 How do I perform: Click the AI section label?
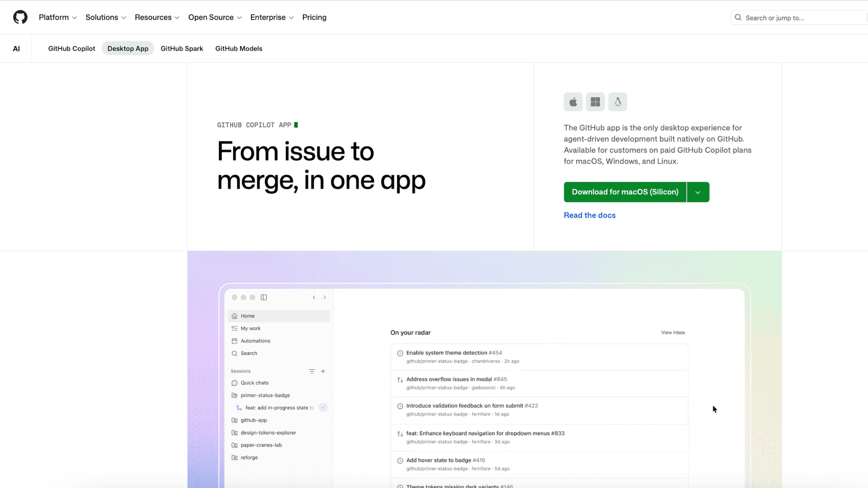click(x=16, y=49)
